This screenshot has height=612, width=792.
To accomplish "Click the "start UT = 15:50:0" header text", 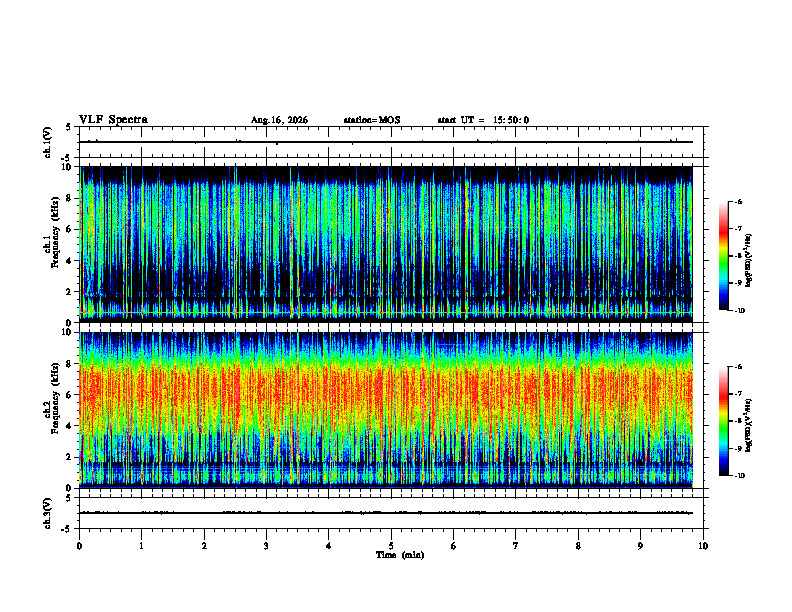I will point(483,120).
